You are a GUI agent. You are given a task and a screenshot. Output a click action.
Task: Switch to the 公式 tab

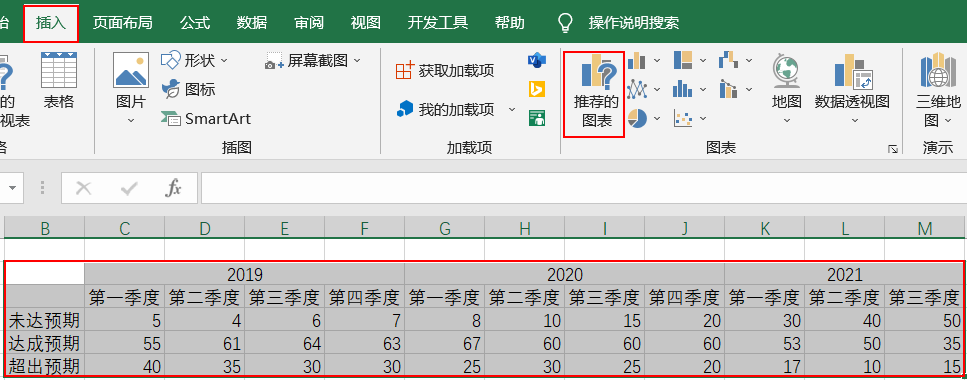click(x=195, y=23)
